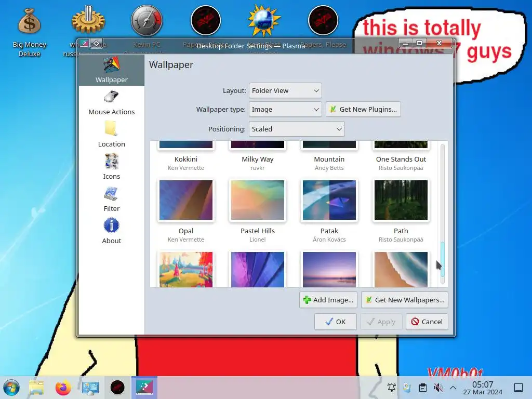The image size is (532, 399).
Task: Open the Icons settings section
Action: click(x=111, y=167)
